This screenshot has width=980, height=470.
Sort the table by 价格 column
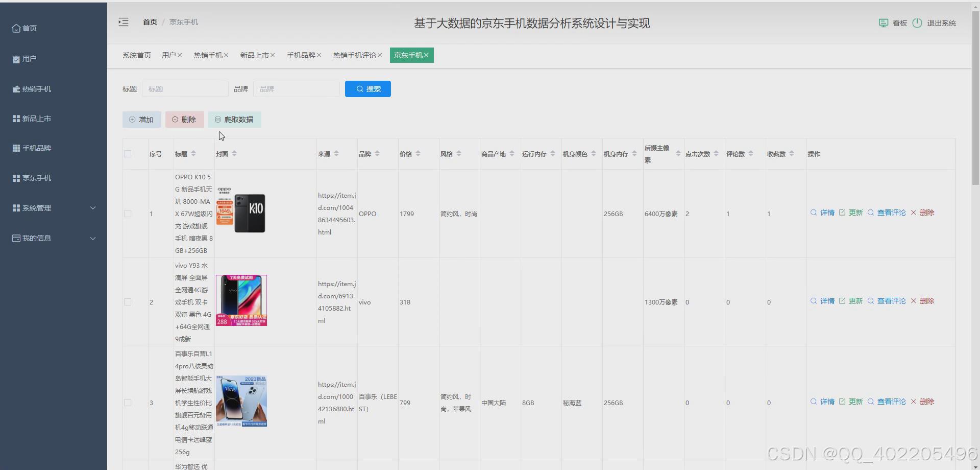418,154
